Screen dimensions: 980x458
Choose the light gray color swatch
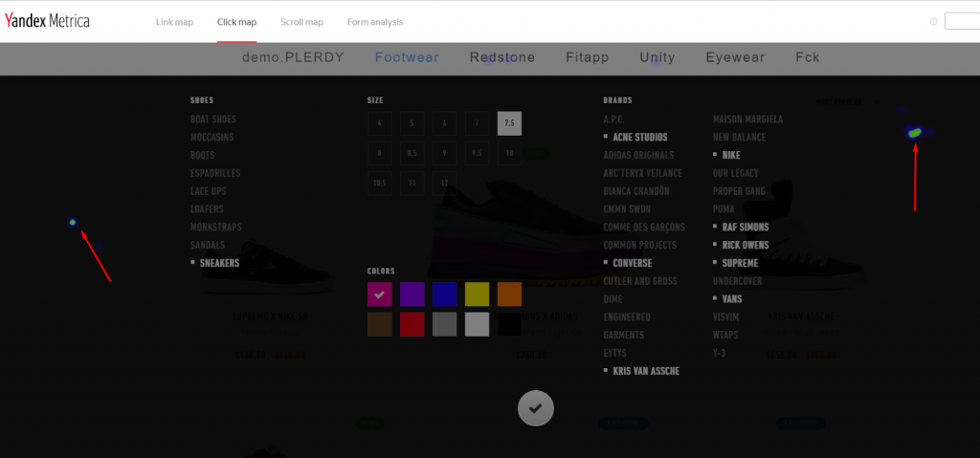tap(477, 324)
